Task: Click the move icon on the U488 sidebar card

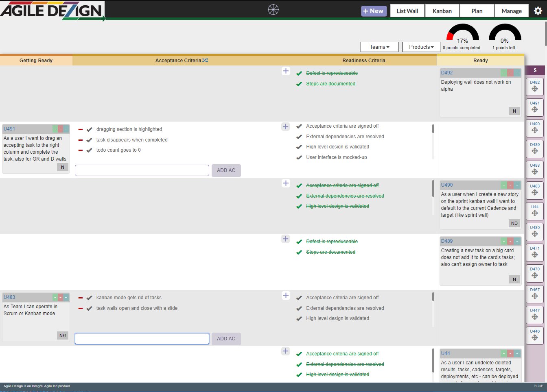Action: click(x=535, y=172)
